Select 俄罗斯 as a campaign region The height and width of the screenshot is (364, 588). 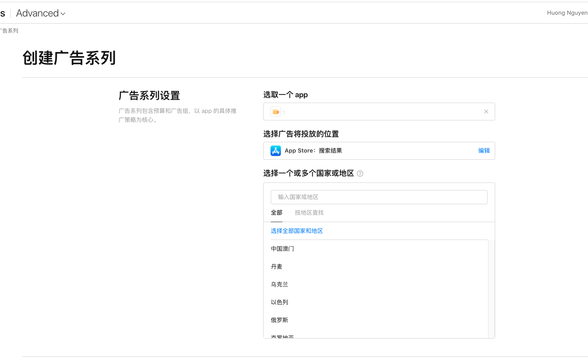281,320
